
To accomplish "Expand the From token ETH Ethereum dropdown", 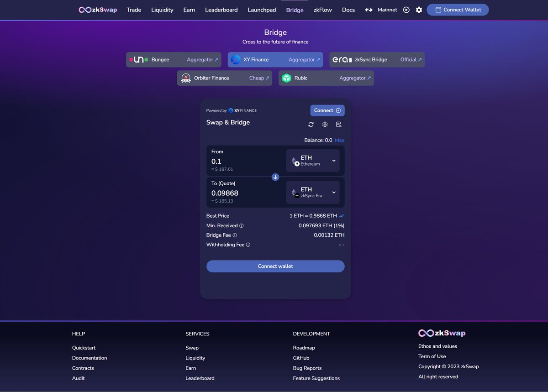I will point(313,161).
